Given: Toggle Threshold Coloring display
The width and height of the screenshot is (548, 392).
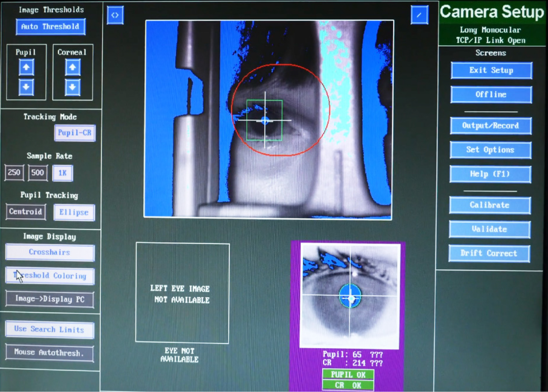Looking at the screenshot, I should click(x=50, y=276).
